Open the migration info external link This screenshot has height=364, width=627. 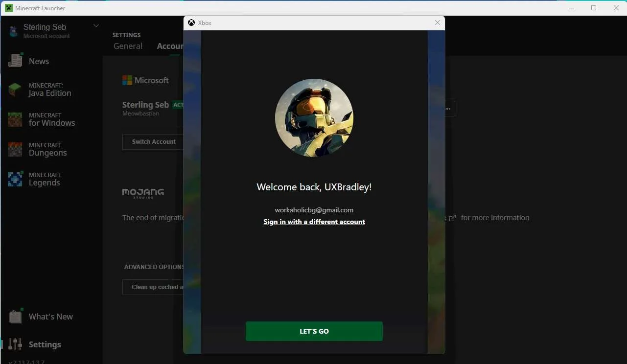click(x=452, y=218)
